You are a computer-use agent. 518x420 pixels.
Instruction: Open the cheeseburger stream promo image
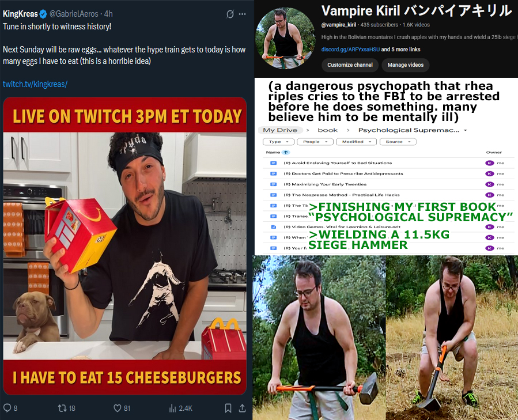[x=125, y=246]
